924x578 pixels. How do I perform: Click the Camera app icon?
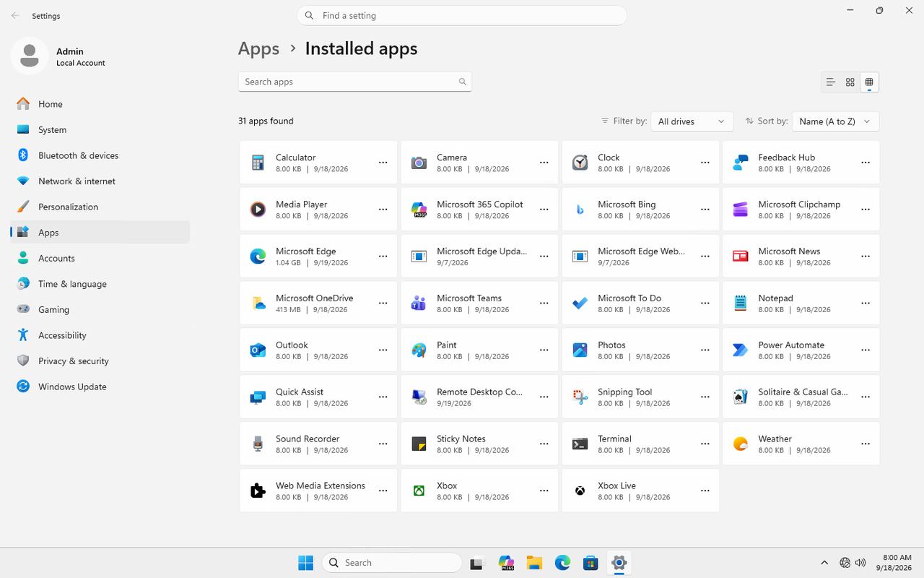click(x=419, y=163)
